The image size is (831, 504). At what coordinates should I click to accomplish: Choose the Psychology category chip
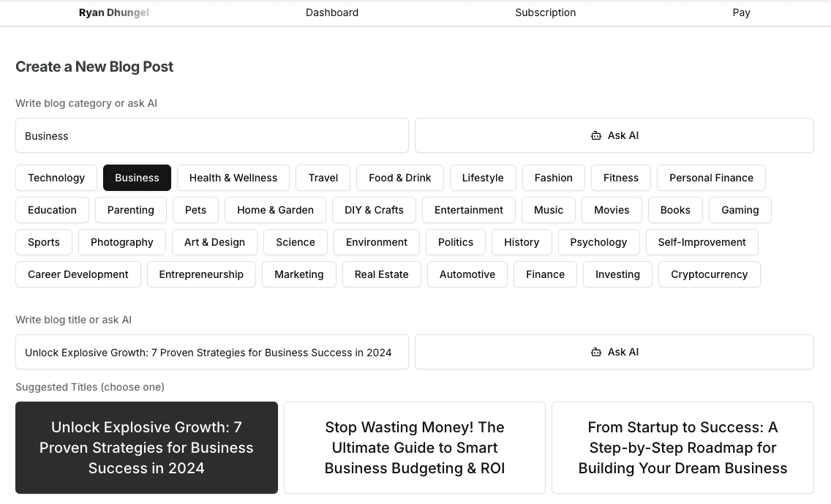coord(599,243)
